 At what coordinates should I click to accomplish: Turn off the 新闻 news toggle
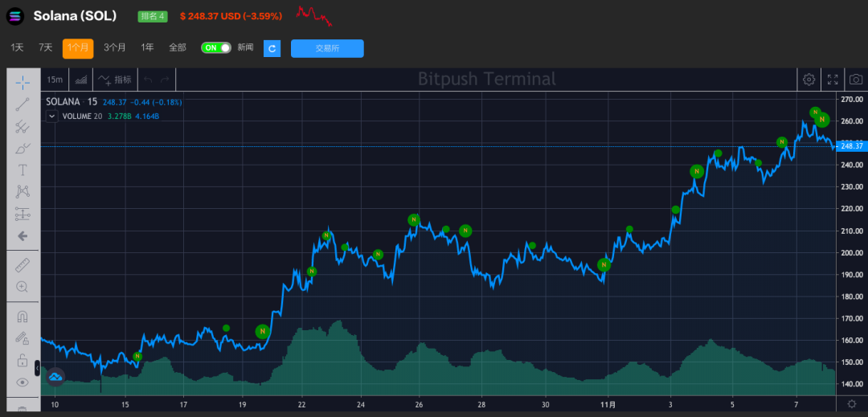coord(216,48)
